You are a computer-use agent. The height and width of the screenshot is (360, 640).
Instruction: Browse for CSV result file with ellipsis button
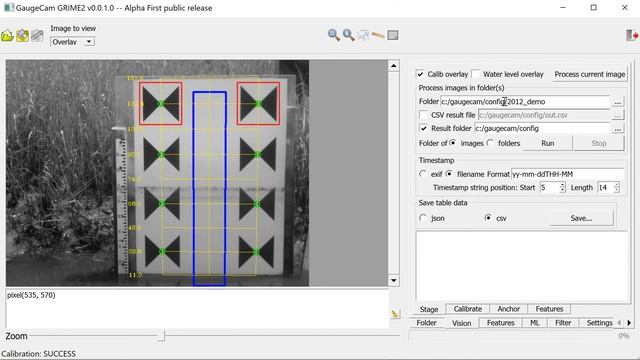(x=618, y=116)
